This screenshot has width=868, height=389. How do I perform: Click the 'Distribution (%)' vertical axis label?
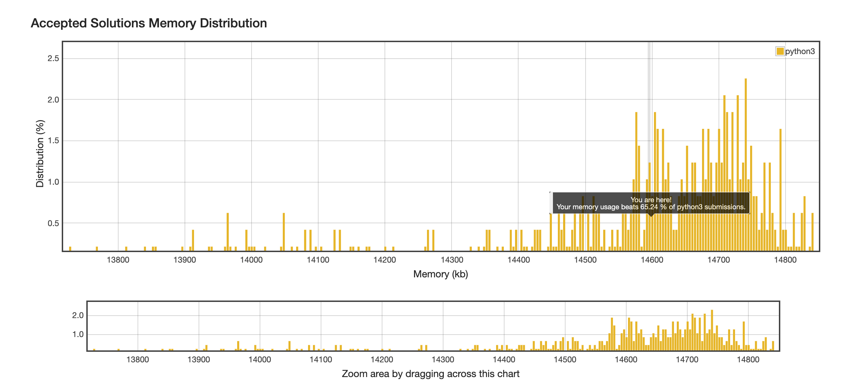point(40,154)
